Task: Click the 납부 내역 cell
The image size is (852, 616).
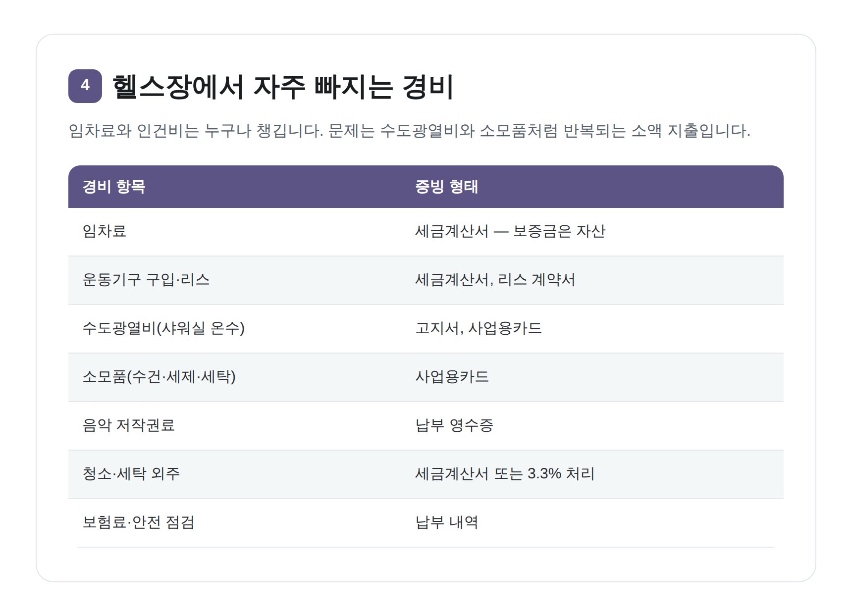Action: 592,523
